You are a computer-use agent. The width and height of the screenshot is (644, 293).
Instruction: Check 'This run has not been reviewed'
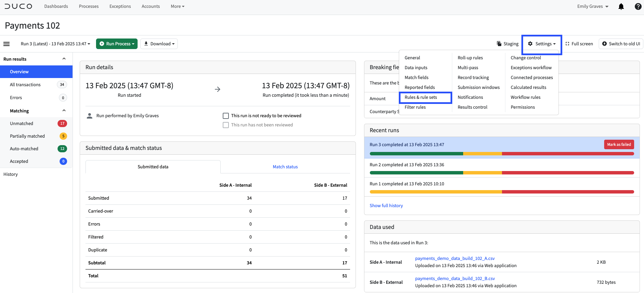[225, 125]
